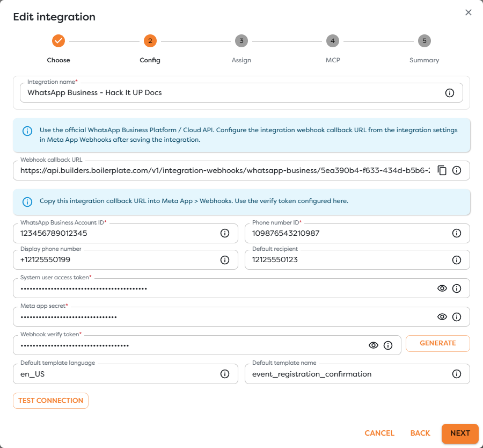Click the info icon in the Cloud API banner
The width and height of the screenshot is (483, 448).
click(x=27, y=131)
